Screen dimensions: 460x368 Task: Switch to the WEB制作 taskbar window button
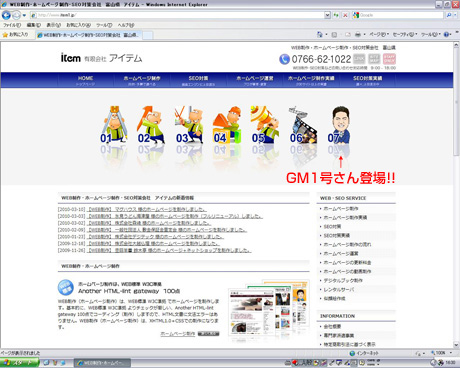(102, 363)
